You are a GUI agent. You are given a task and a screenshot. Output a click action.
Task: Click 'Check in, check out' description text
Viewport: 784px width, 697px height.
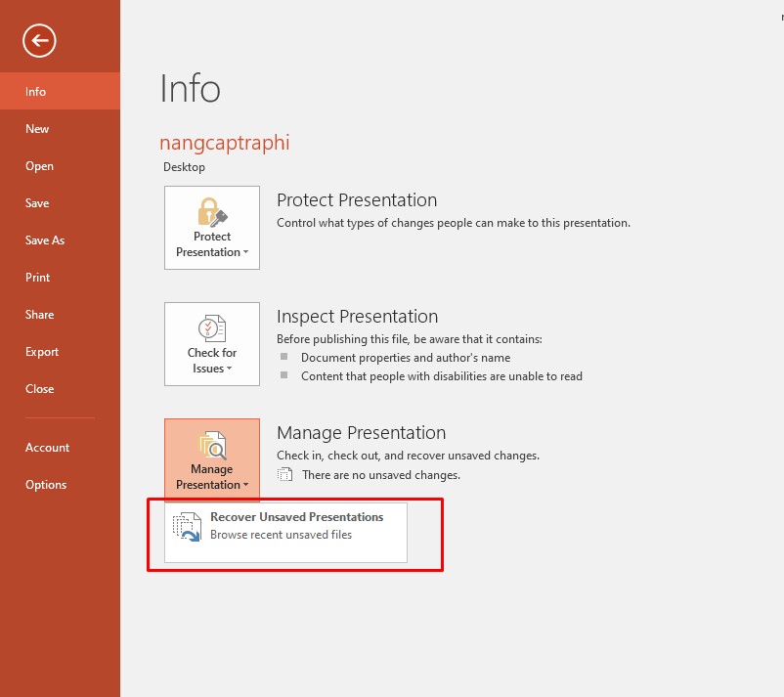pyautogui.click(x=408, y=456)
